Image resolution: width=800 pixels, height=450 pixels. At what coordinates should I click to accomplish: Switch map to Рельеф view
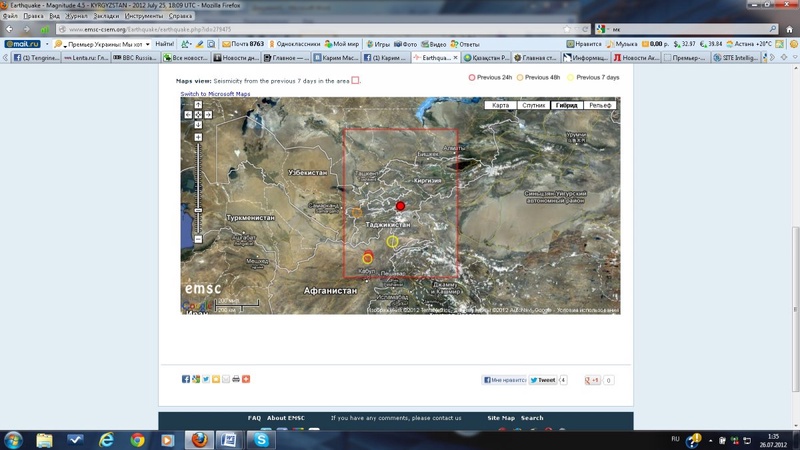click(x=600, y=105)
